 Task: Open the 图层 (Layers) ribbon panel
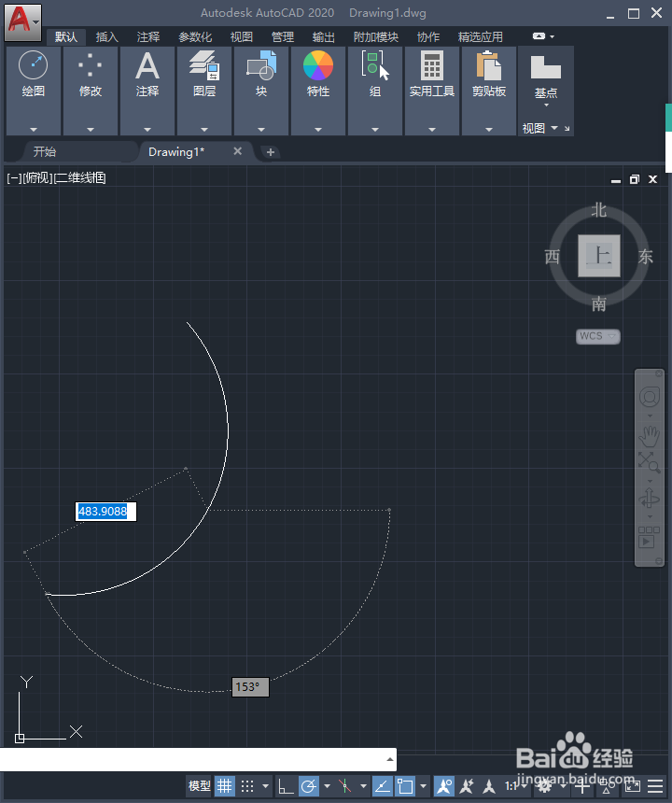[204, 91]
